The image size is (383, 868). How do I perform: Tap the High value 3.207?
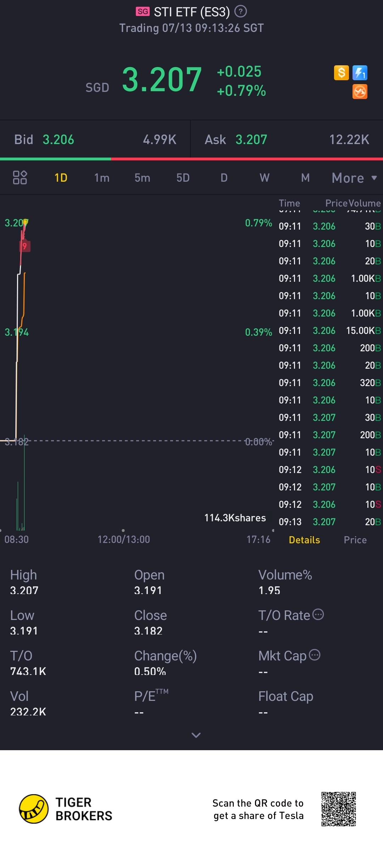tap(24, 590)
